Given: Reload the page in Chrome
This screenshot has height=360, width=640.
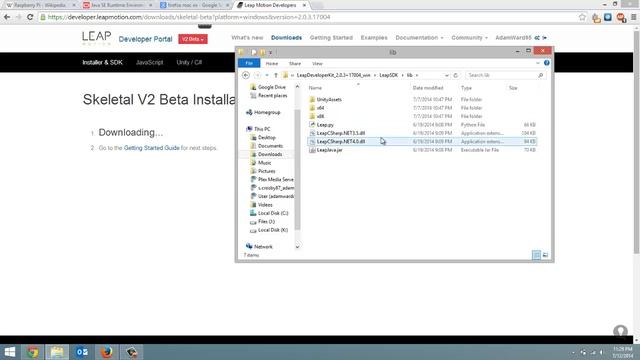Looking at the screenshot, I should point(30,17).
